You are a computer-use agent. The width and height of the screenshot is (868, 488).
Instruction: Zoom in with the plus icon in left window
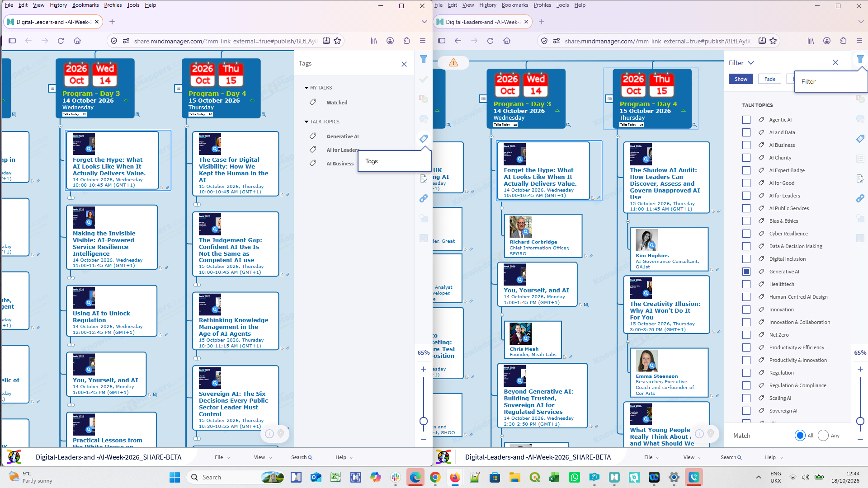click(x=424, y=369)
